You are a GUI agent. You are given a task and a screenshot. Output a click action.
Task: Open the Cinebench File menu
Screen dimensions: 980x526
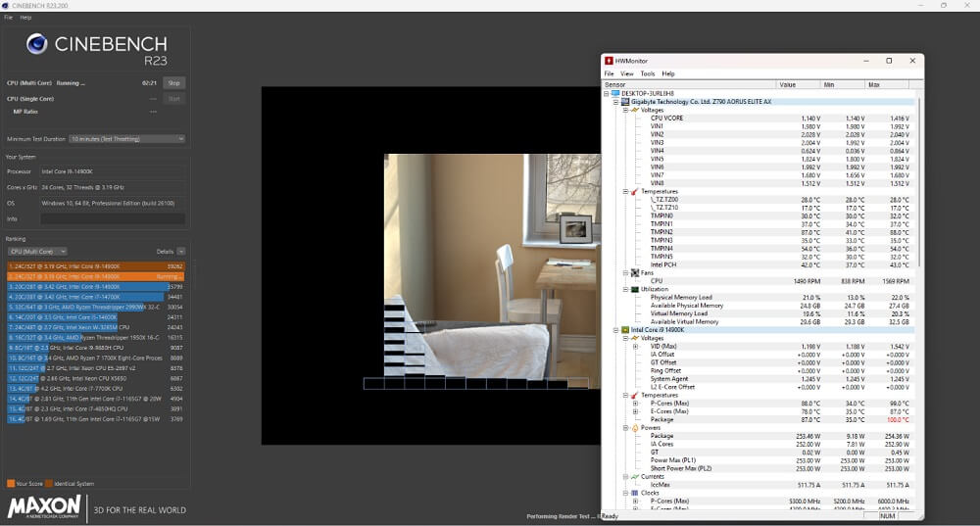click(x=8, y=18)
